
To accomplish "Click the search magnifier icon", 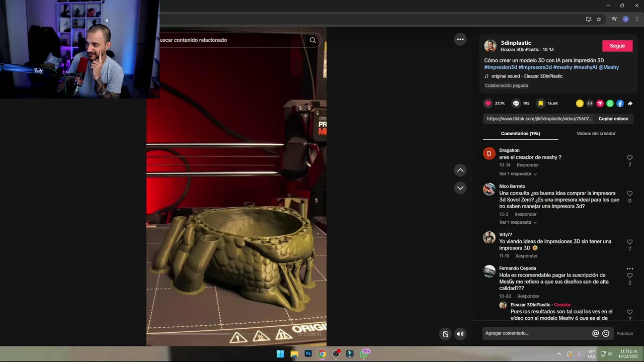I will click(312, 40).
